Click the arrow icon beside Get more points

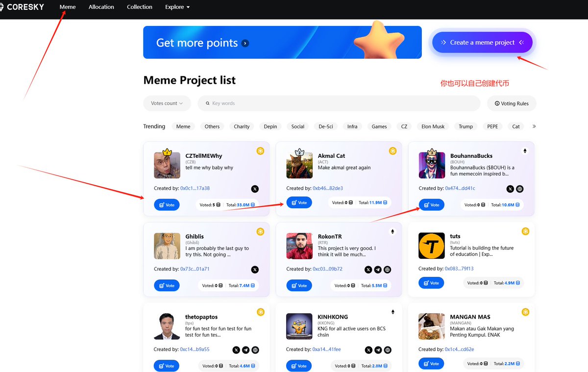245,43
